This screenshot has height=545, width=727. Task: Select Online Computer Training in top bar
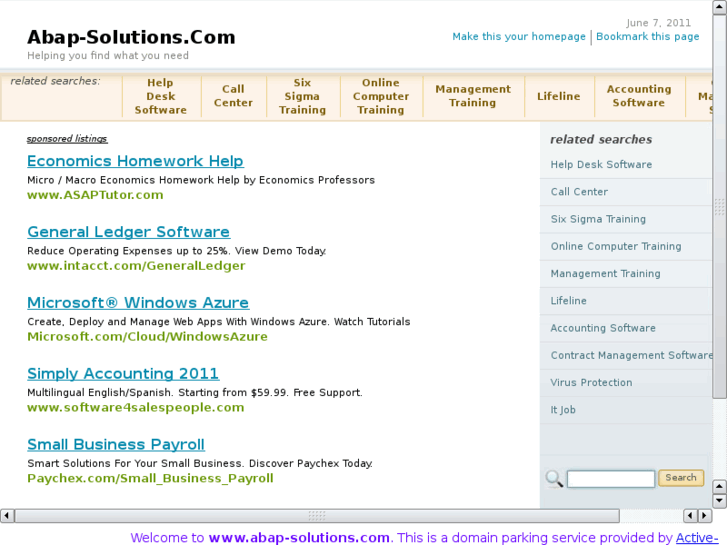381,96
